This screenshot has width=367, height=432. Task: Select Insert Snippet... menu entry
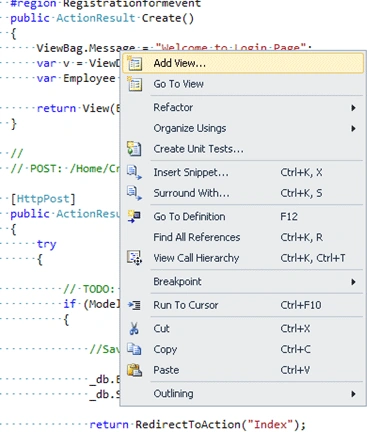coord(243,172)
